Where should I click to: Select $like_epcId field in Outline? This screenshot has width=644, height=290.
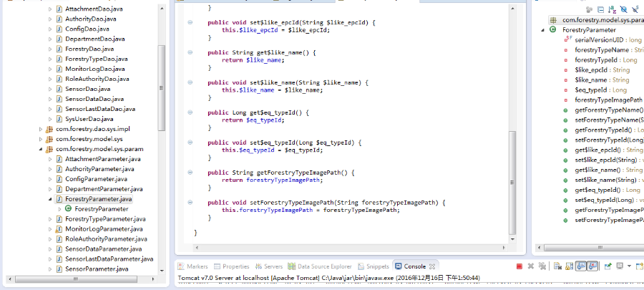602,70
